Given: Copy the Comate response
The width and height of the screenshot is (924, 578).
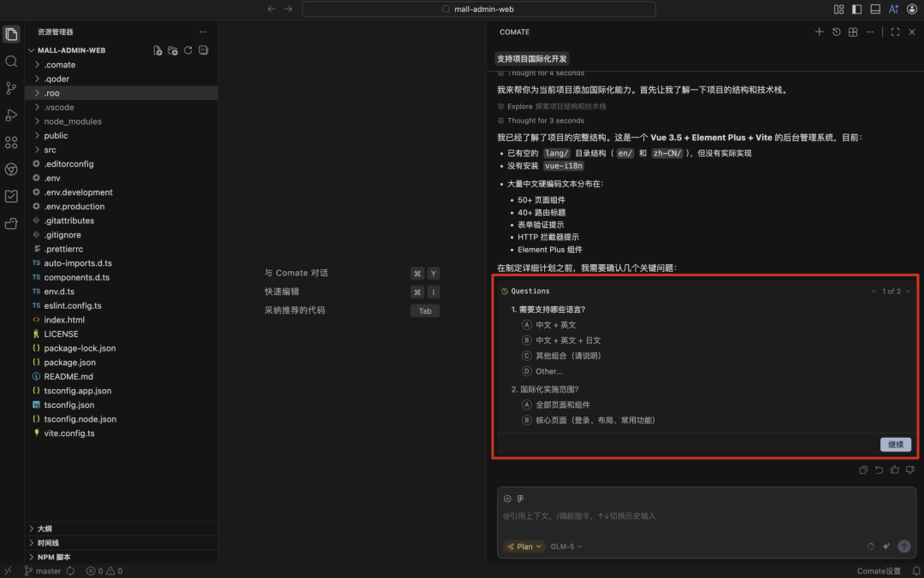Looking at the screenshot, I should pos(863,469).
